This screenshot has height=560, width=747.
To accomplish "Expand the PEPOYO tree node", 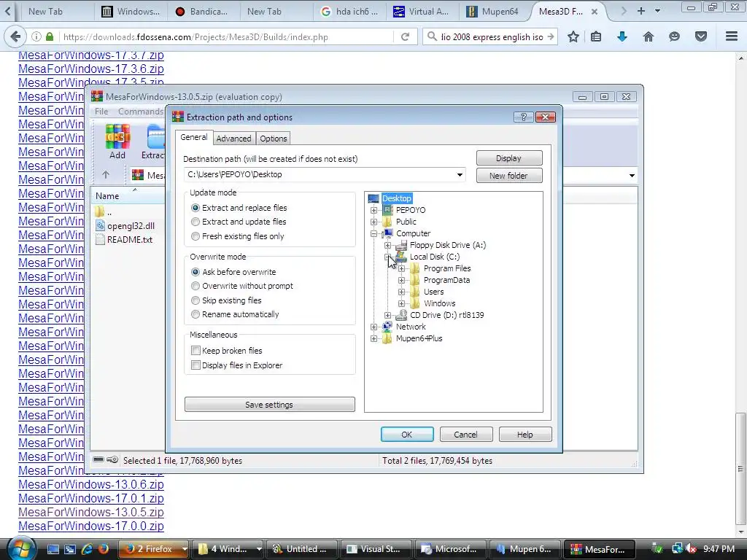I will 374,210.
